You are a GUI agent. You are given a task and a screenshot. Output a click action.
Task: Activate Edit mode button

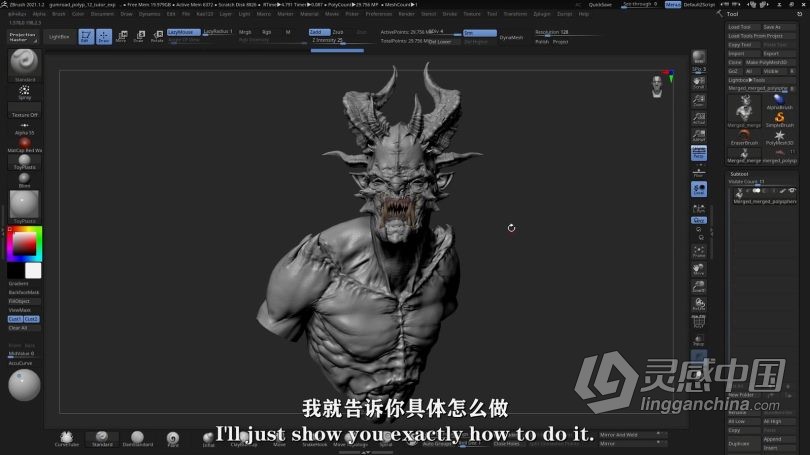[86, 36]
